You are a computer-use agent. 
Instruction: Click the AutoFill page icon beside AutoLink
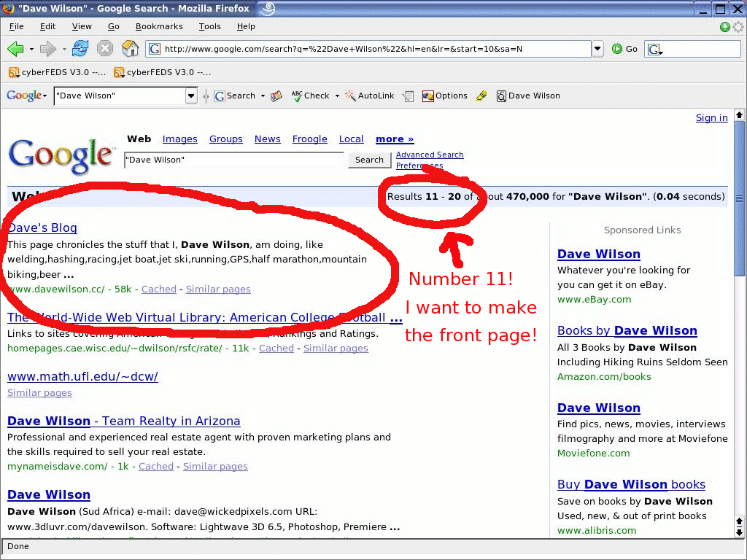coord(409,96)
